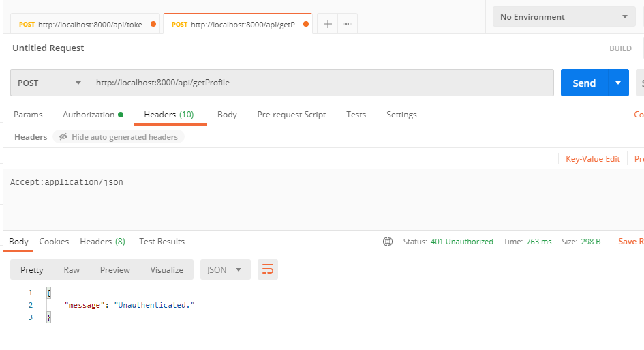Switch to Visualize response view
The height and width of the screenshot is (350, 644).
(x=167, y=269)
